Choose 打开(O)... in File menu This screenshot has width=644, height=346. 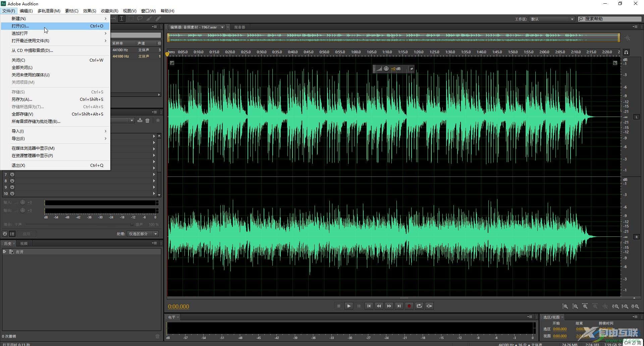pos(56,26)
